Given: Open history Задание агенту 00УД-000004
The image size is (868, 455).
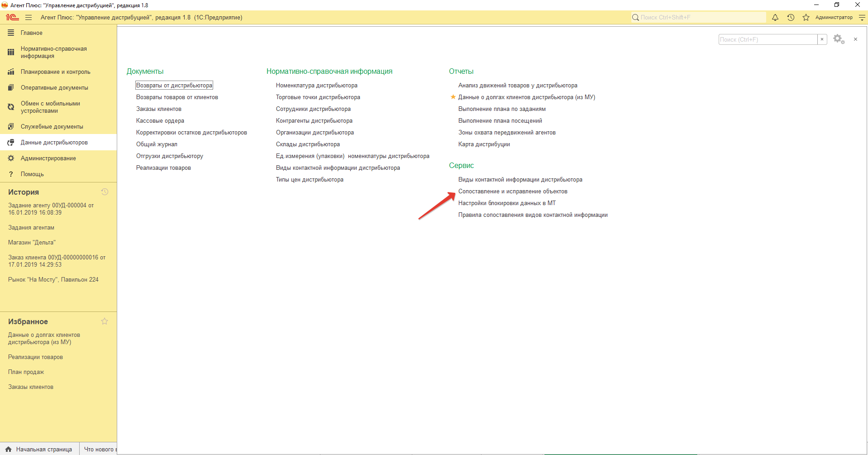Looking at the screenshot, I should click(x=51, y=209).
